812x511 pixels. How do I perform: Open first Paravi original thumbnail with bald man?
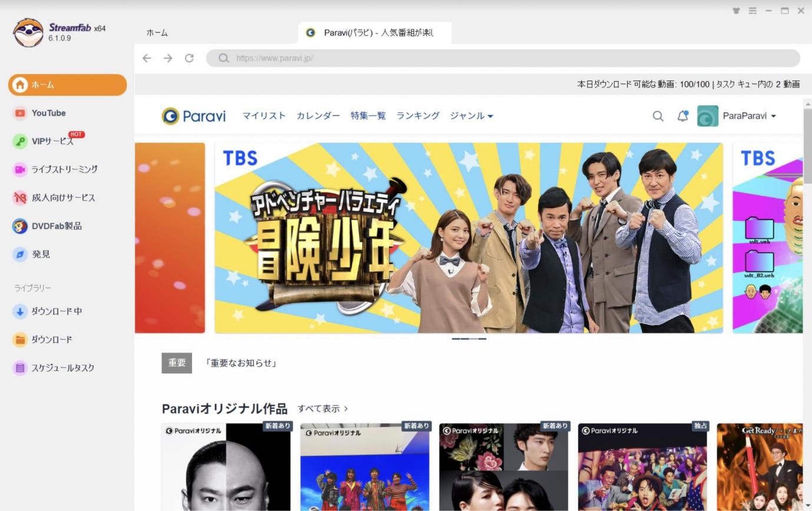tap(226, 466)
